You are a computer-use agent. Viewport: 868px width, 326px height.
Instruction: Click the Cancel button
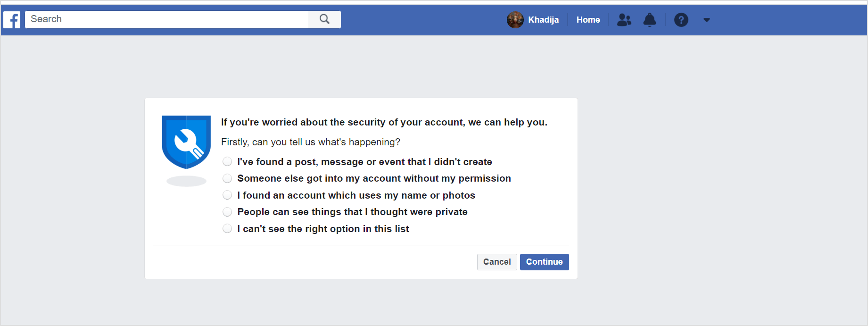pos(496,262)
